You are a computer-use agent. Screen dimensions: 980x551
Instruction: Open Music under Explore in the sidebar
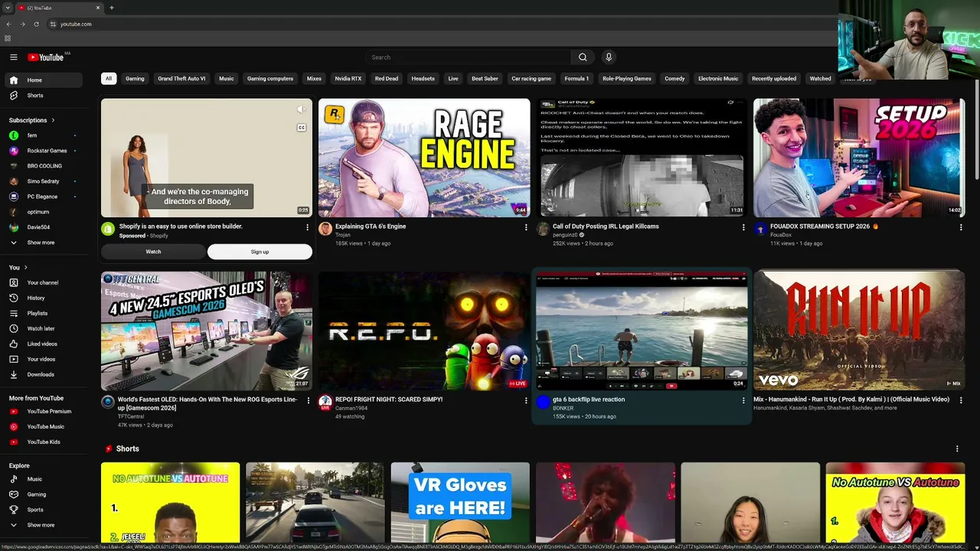(43, 479)
